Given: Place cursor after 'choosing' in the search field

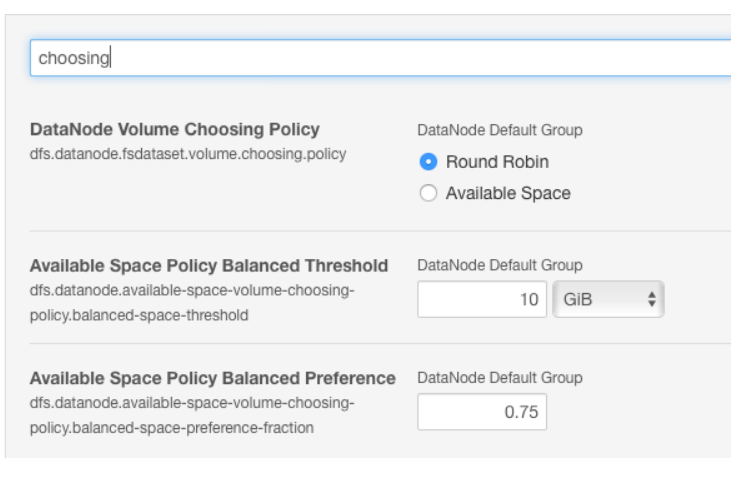Looking at the screenshot, I should pos(110,58).
